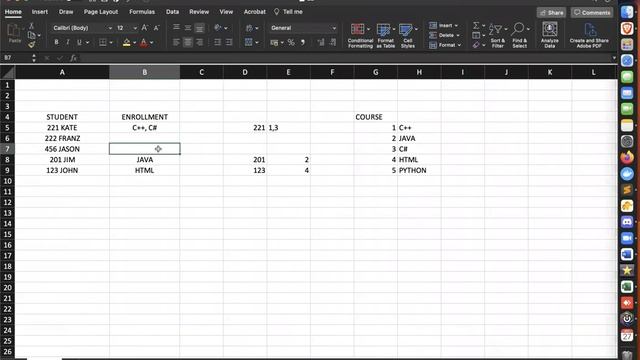Open the Format cells dropdown
The width and height of the screenshot is (640, 360).
[x=445, y=45]
